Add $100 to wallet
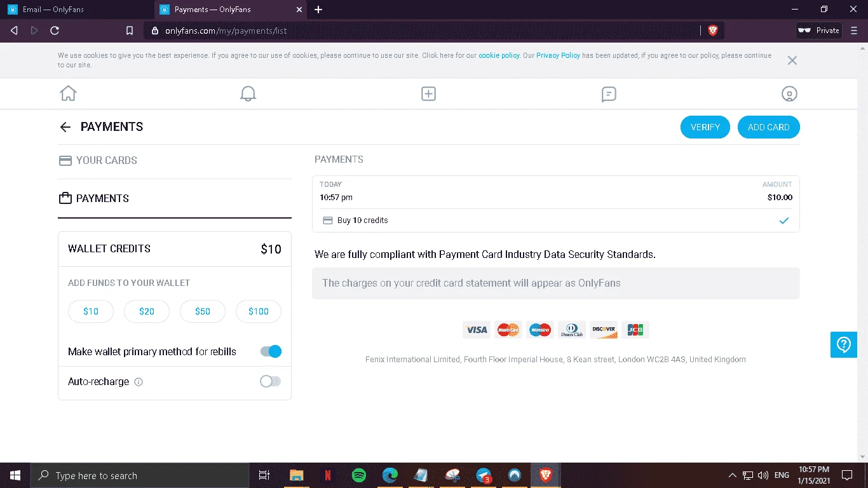The width and height of the screenshot is (868, 488). [259, 311]
